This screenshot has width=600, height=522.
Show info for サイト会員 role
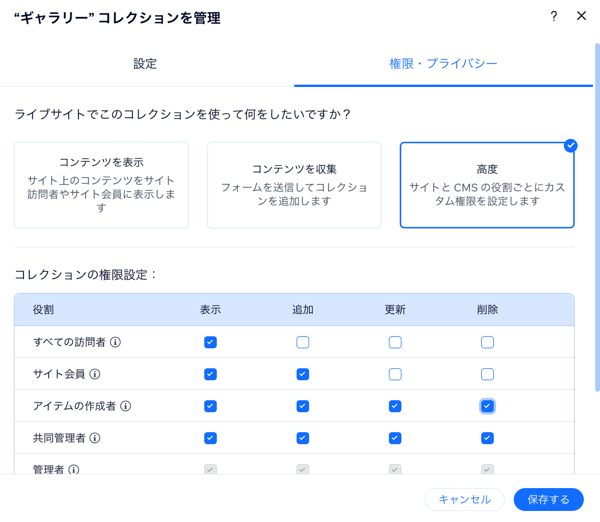(x=95, y=374)
